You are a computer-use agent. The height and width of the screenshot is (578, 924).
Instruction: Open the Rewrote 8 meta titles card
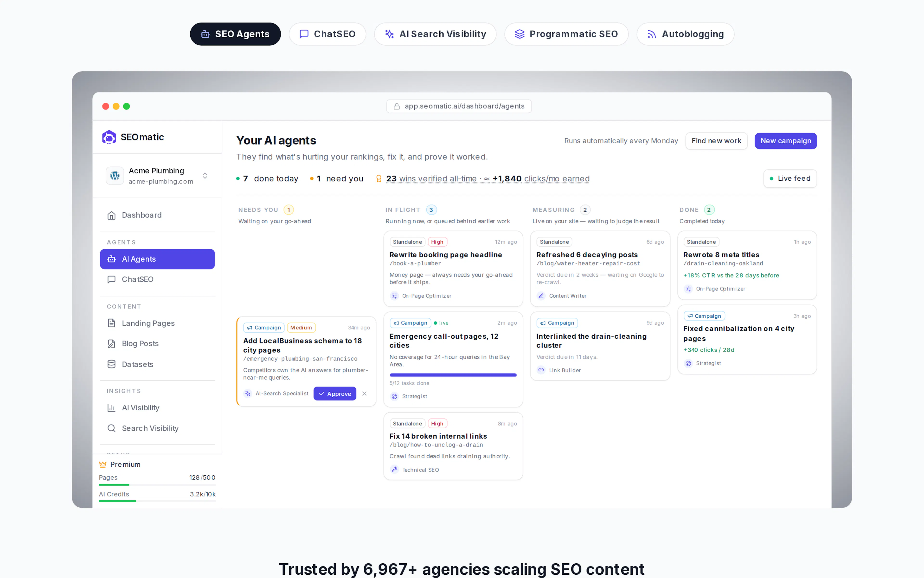[747, 265]
